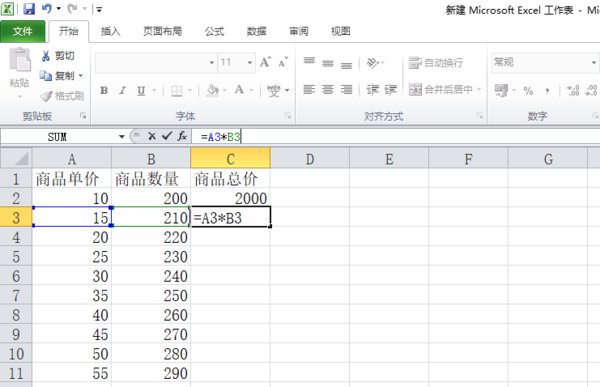Click the Font Color letter A icon
600x387 pixels.
[239, 90]
